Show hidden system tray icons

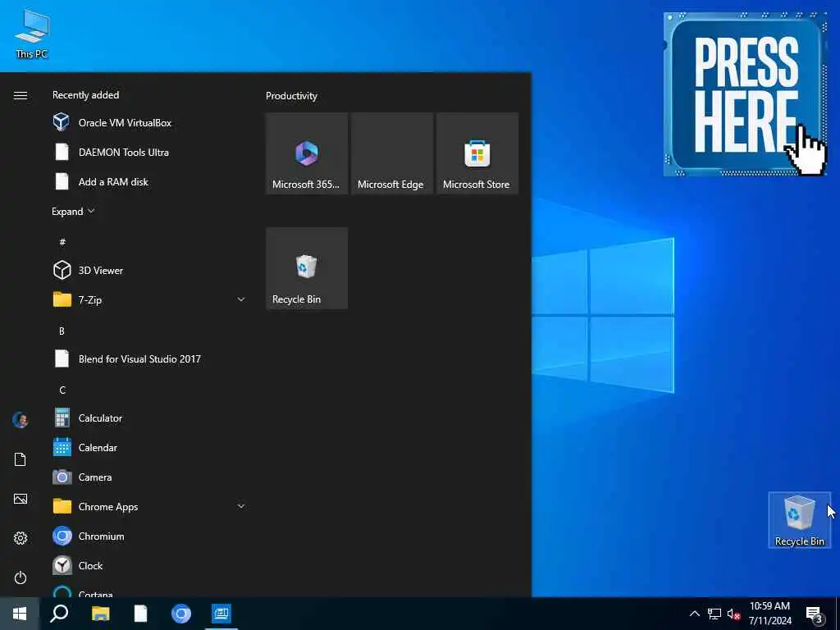pyautogui.click(x=694, y=614)
